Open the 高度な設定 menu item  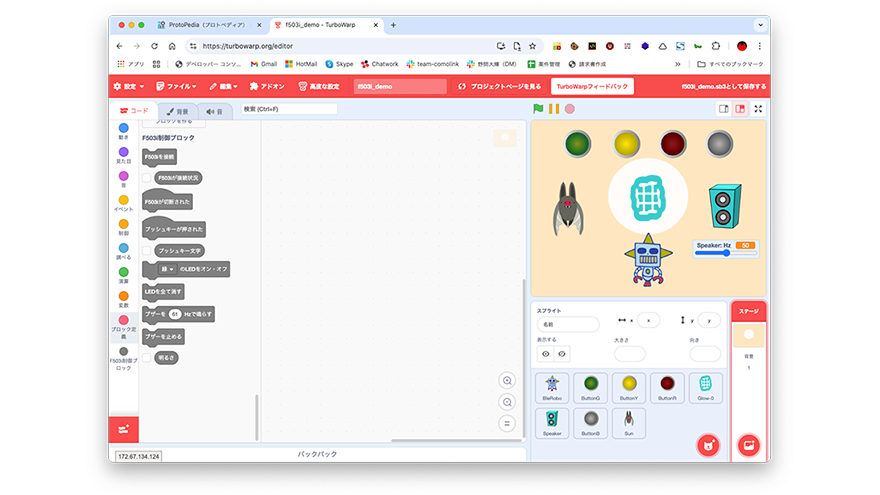click(319, 86)
